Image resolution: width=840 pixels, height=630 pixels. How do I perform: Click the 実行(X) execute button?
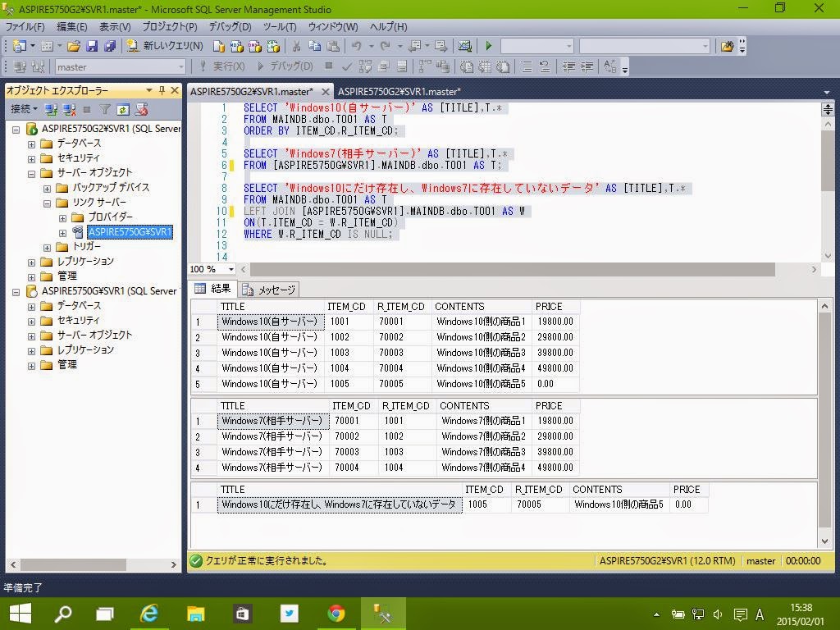click(221, 66)
